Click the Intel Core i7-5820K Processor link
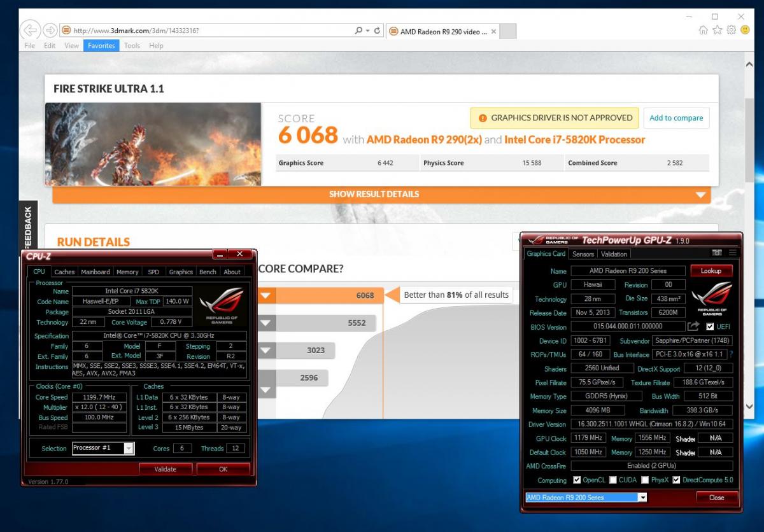 click(574, 139)
